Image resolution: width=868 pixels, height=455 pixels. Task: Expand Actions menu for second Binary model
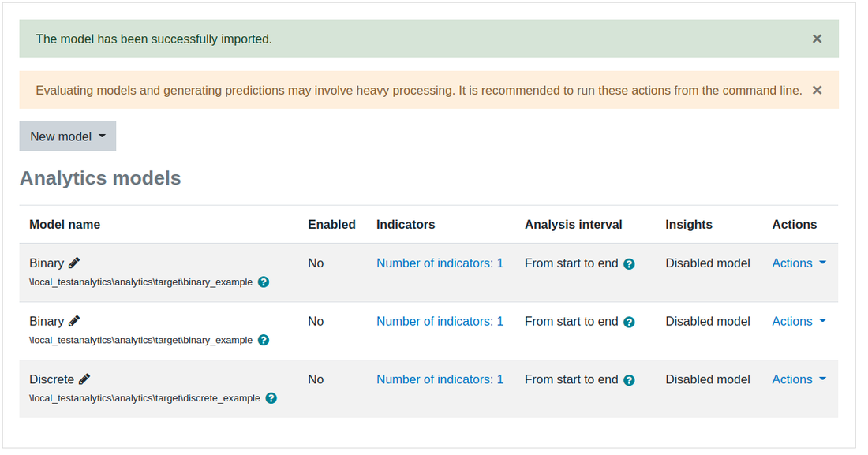click(x=799, y=321)
